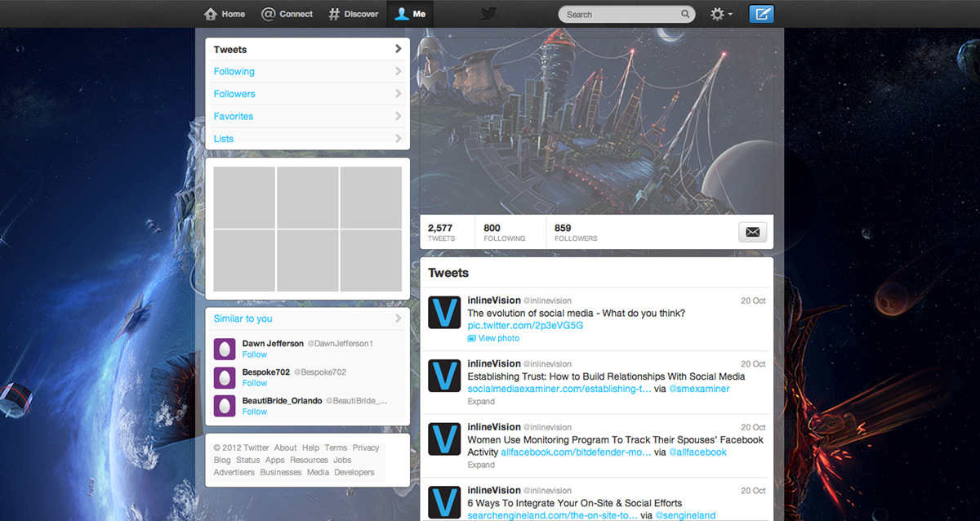Open the Advertisers footer link
Image resolution: width=980 pixels, height=521 pixels.
(x=234, y=472)
